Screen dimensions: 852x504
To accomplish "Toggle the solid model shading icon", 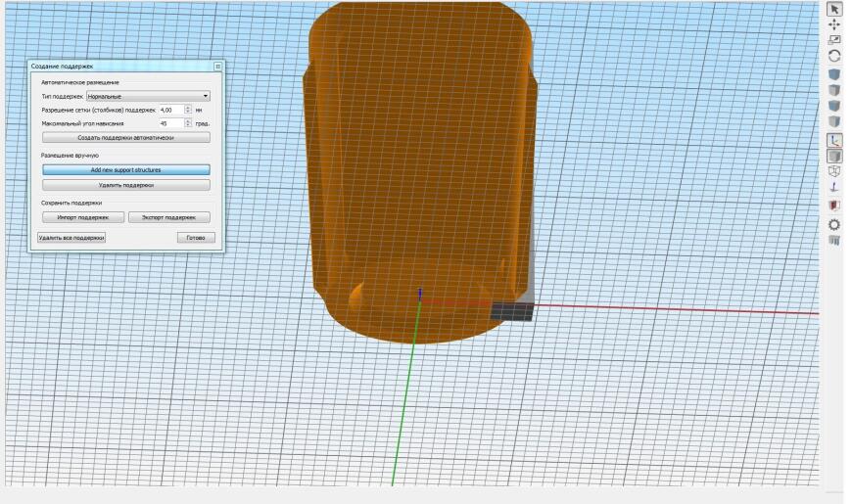I will [834, 156].
